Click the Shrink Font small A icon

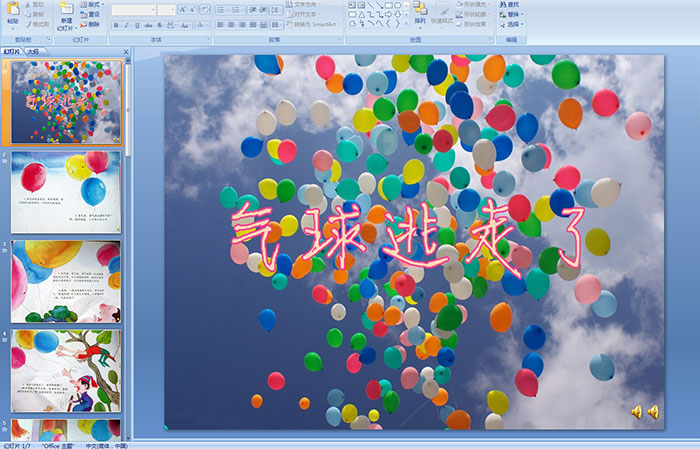tap(192, 9)
